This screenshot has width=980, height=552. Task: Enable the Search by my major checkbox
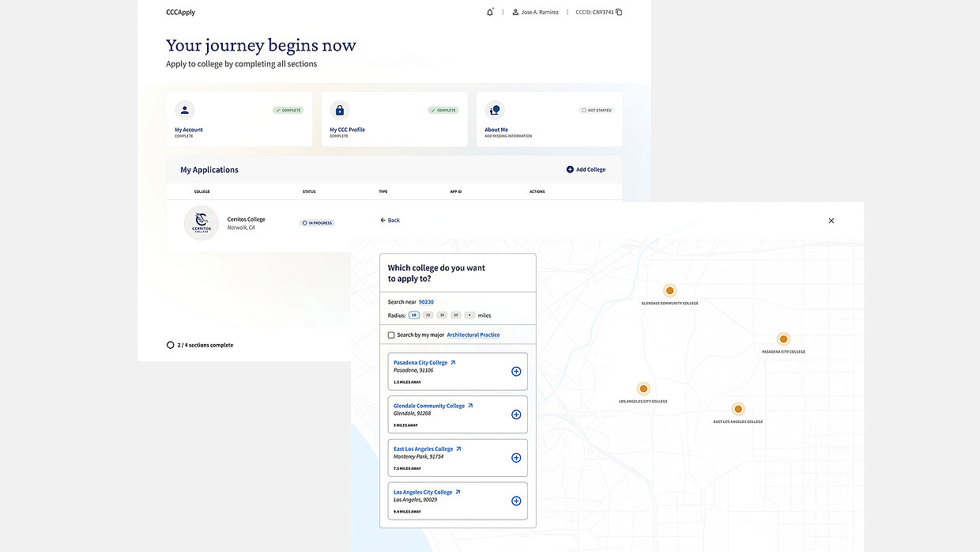[x=391, y=335]
